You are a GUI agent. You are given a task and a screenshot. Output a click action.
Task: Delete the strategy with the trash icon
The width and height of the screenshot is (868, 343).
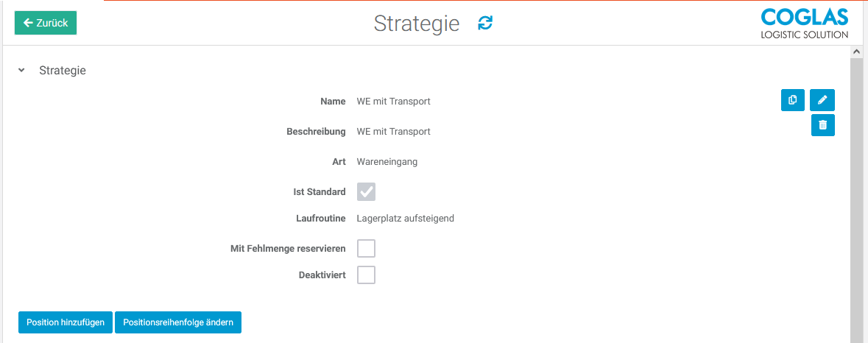822,125
